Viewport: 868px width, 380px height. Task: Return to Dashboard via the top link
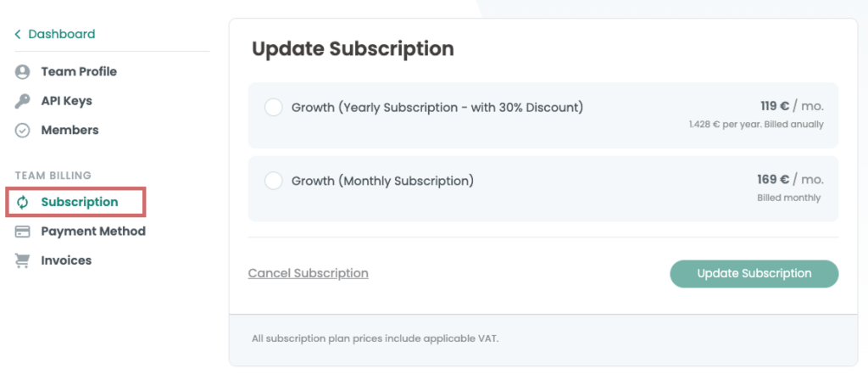pos(61,34)
